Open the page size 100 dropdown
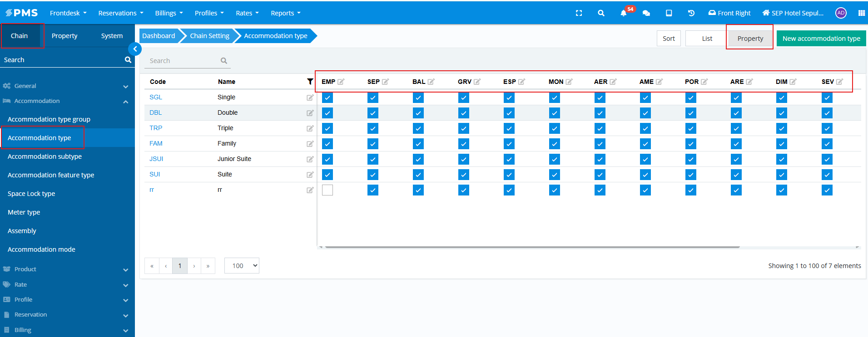The width and height of the screenshot is (868, 337). (242, 266)
